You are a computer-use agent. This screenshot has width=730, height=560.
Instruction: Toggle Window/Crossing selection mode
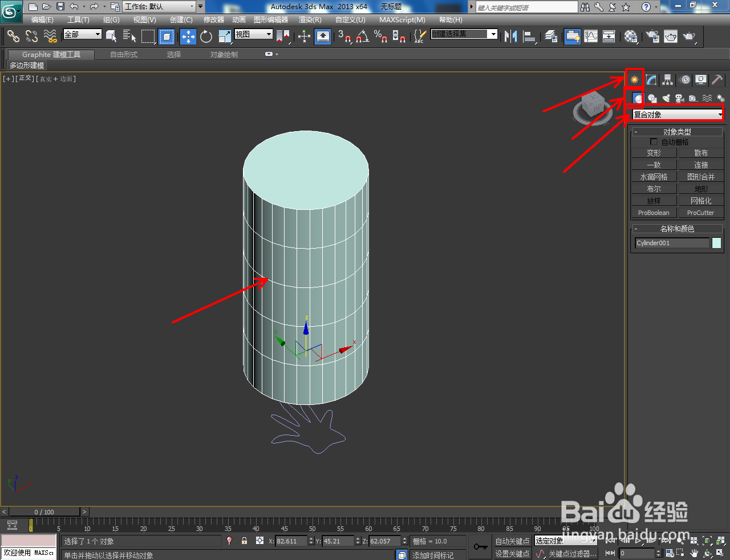coord(167,36)
